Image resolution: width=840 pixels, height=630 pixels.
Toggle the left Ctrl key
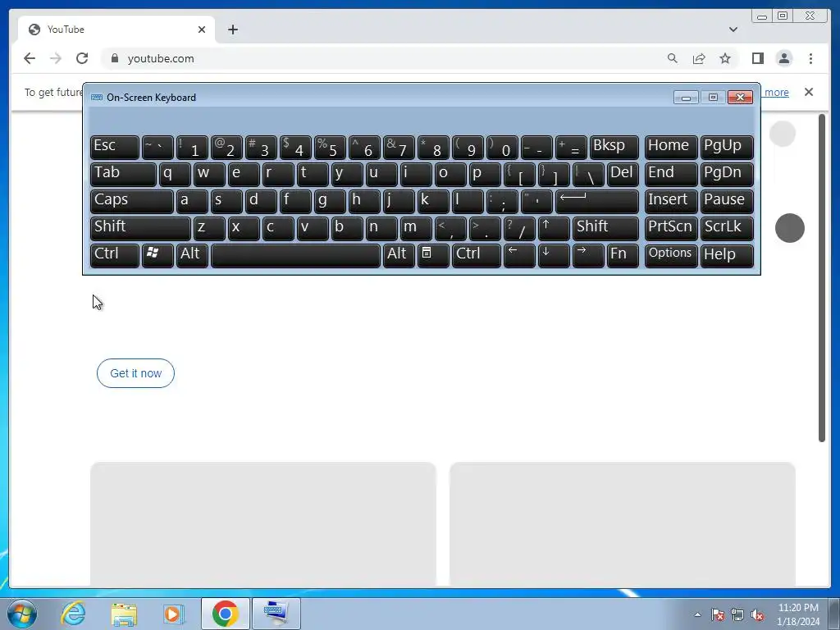(115, 255)
